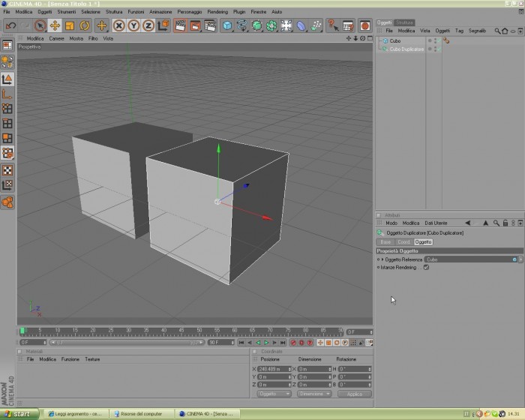
Task: Toggle the X axis lock icon
Action: click(118, 25)
